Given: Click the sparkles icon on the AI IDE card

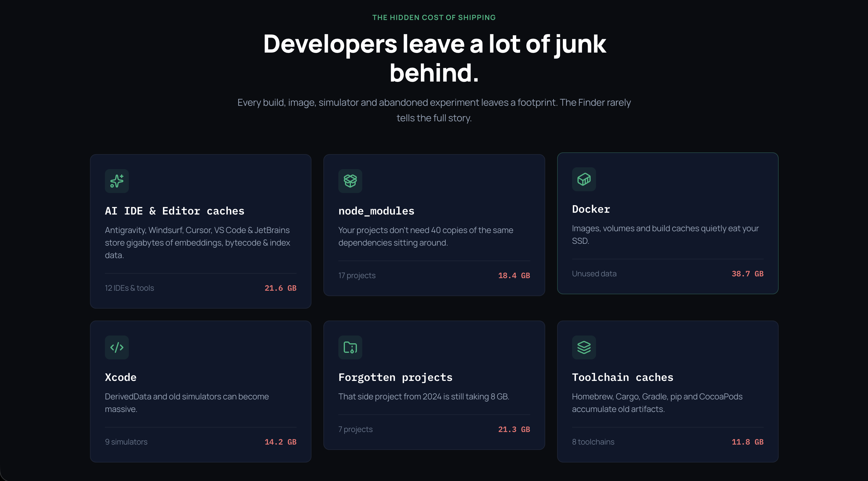Looking at the screenshot, I should (117, 181).
